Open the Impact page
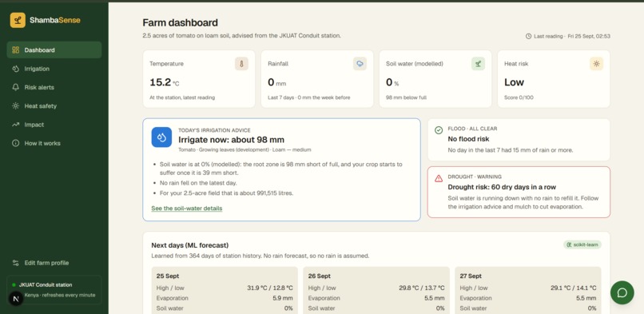The width and height of the screenshot is (644, 314). click(54, 125)
